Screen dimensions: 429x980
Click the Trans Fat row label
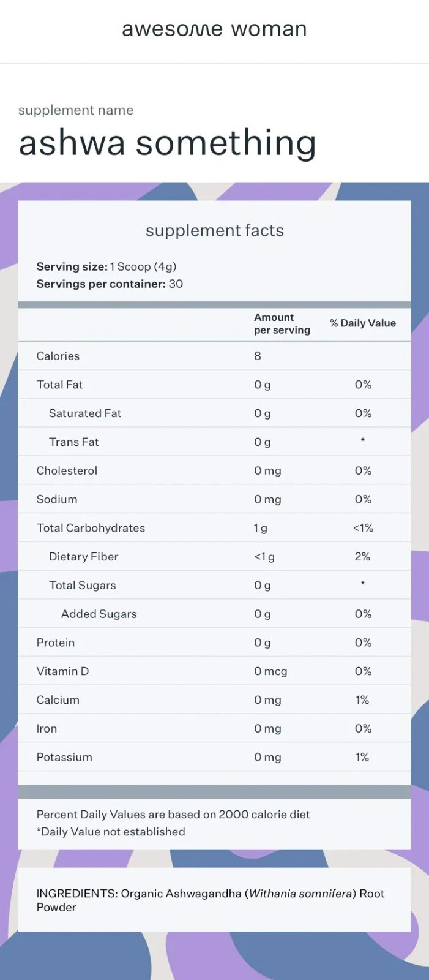coord(73,442)
